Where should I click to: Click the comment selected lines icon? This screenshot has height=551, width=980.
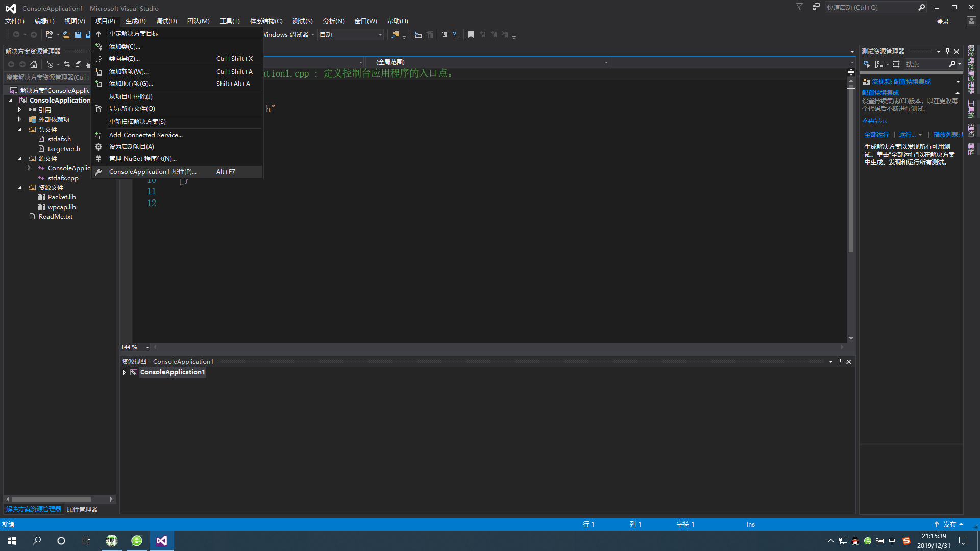[445, 35]
